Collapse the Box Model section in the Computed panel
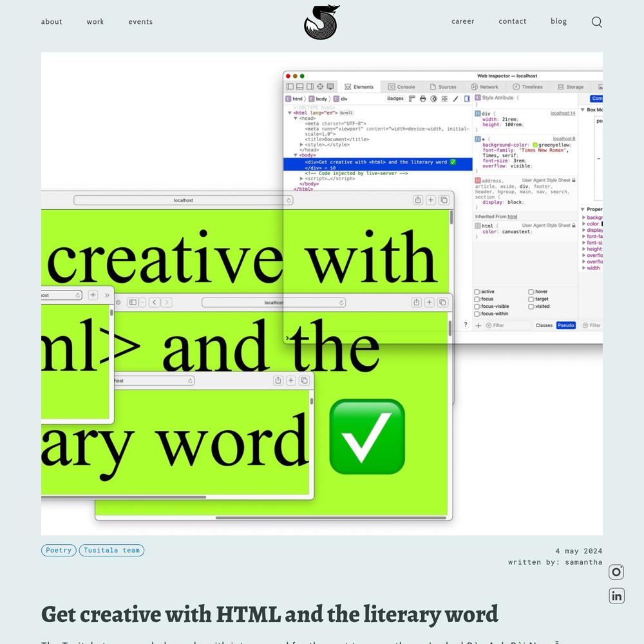644x644 pixels. click(x=582, y=109)
